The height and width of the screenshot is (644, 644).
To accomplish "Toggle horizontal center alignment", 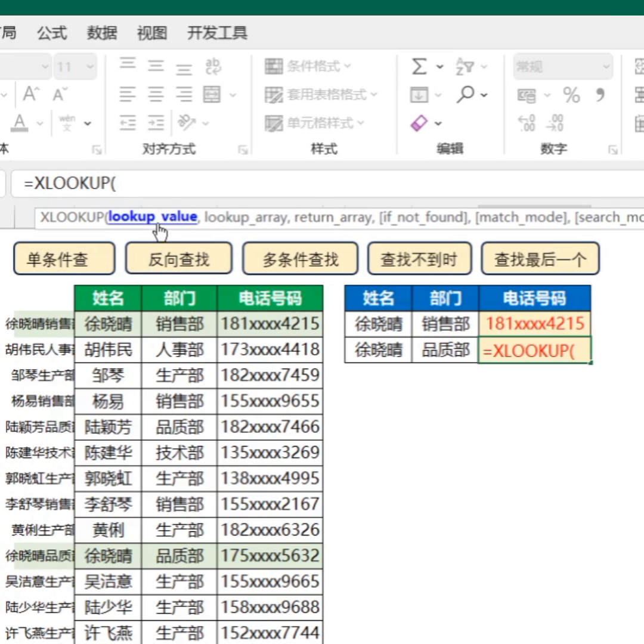I will coord(156,94).
